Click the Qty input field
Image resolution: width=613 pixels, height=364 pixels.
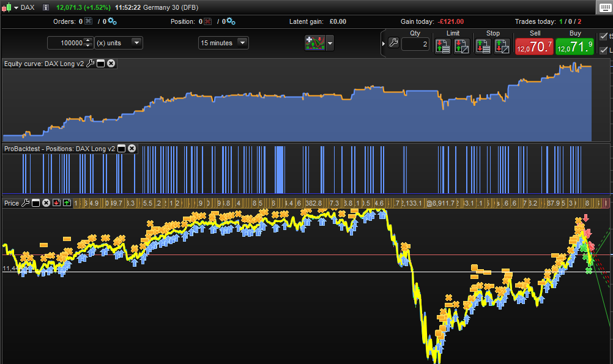tap(415, 44)
